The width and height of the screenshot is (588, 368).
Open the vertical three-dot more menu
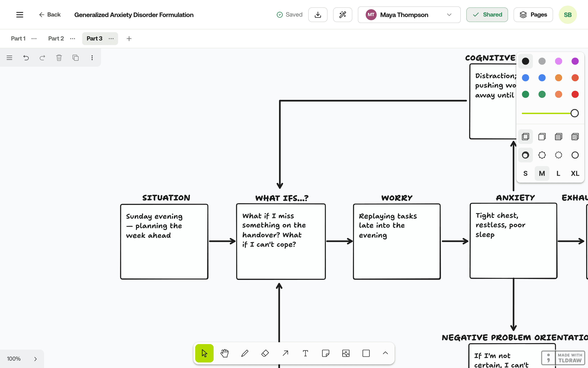coord(92,58)
